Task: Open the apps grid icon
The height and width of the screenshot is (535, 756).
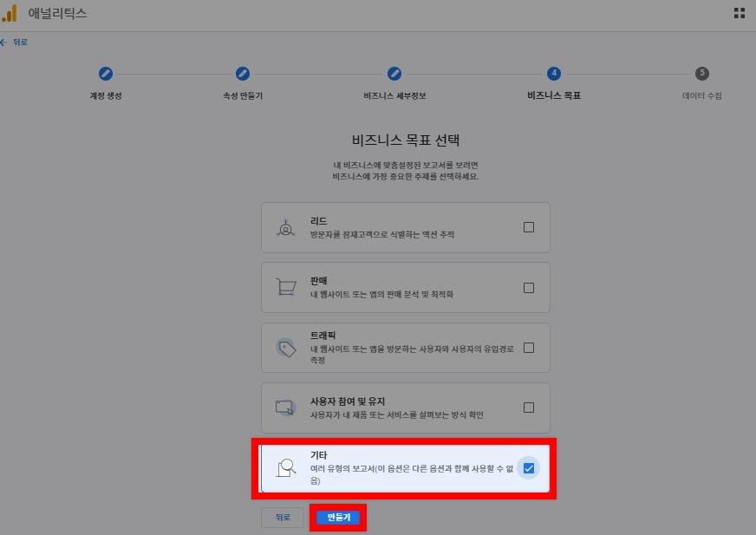Action: (x=740, y=13)
